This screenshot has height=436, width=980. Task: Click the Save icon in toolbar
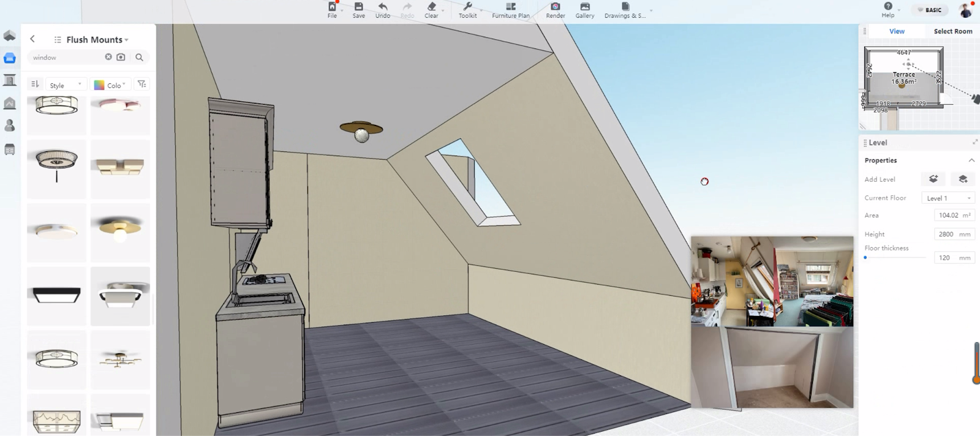[x=358, y=10]
